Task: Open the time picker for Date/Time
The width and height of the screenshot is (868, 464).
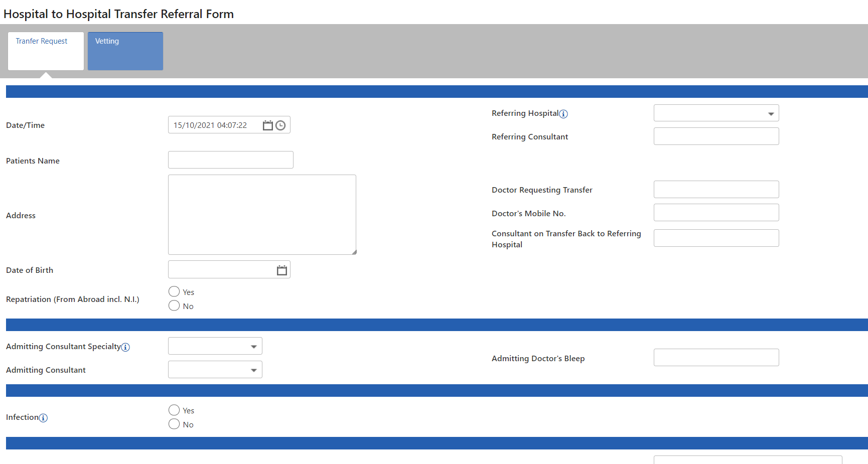Action: click(x=281, y=125)
